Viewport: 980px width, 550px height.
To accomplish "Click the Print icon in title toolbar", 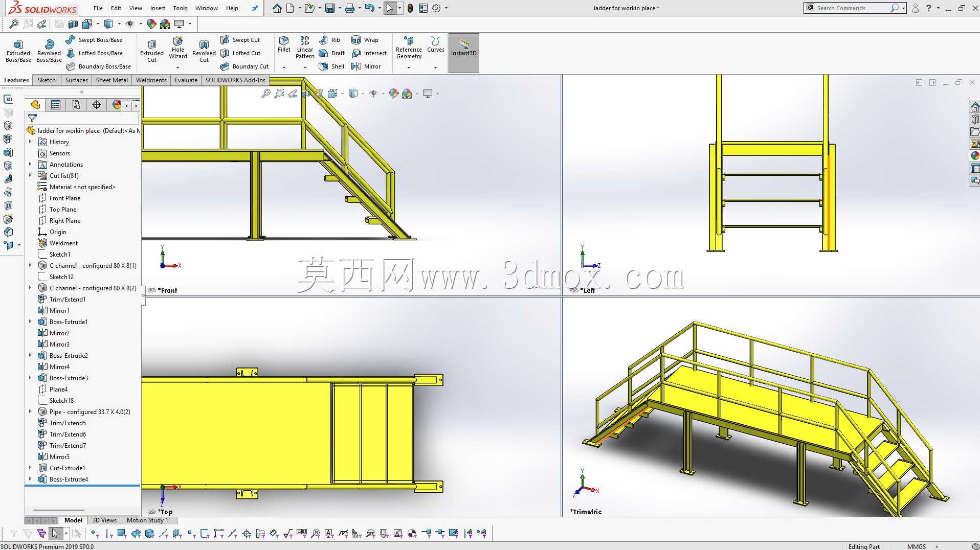I will click(350, 8).
